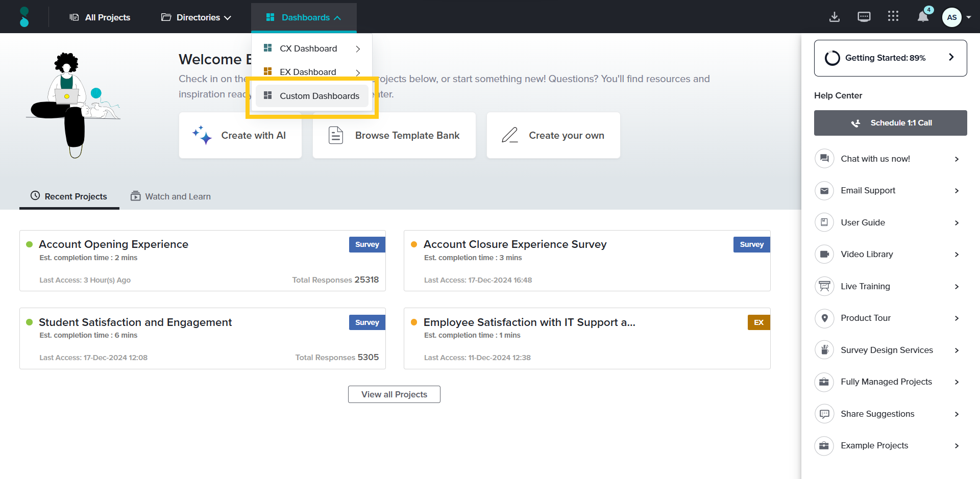Click the Chat with us now icon
The height and width of the screenshot is (479, 980).
point(824,159)
